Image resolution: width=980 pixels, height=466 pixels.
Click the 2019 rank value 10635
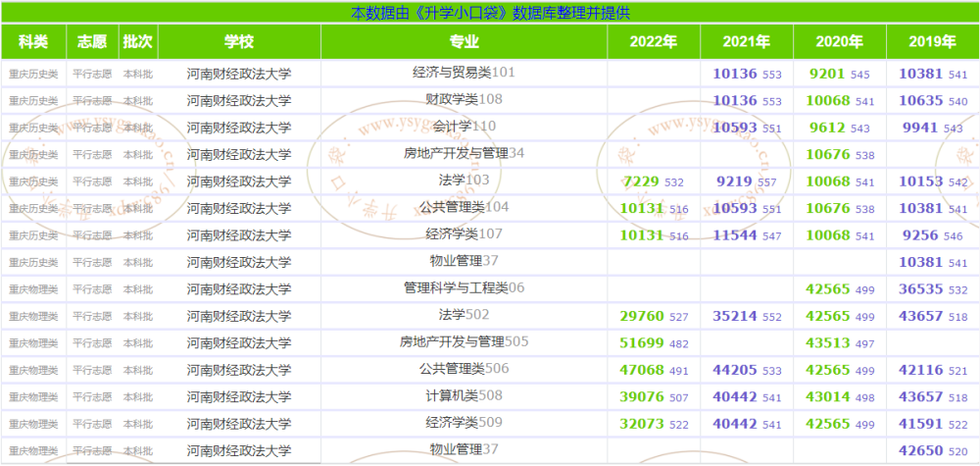tap(921, 101)
